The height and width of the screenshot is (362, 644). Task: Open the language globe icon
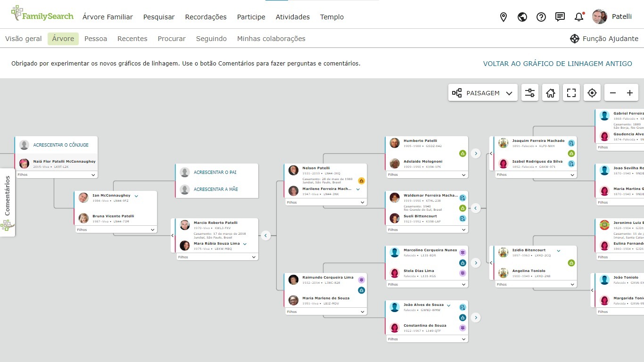(x=522, y=17)
